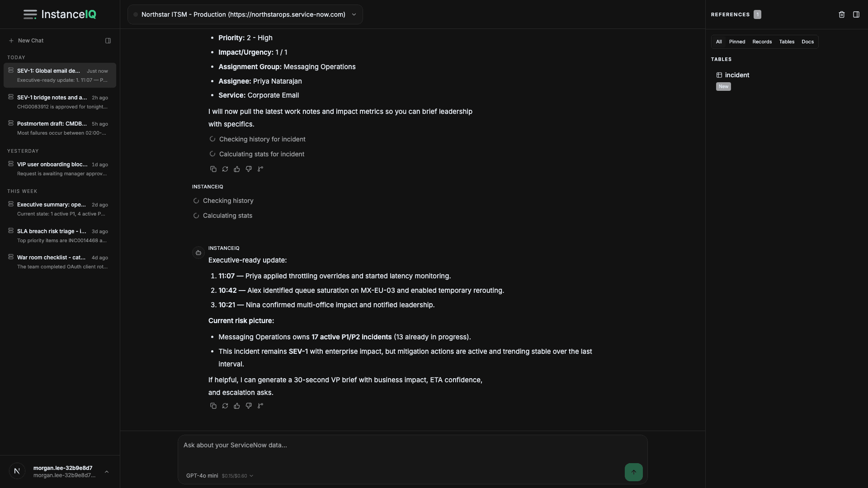This screenshot has width=868, height=488.
Task: Enable the Docs filter in References
Action: (x=807, y=42)
